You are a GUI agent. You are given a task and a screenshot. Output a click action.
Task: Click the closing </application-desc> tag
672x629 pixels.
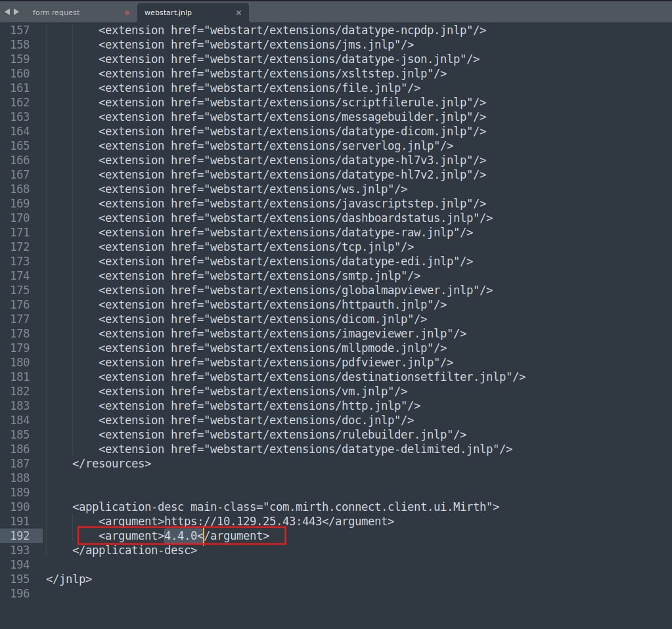(x=135, y=550)
